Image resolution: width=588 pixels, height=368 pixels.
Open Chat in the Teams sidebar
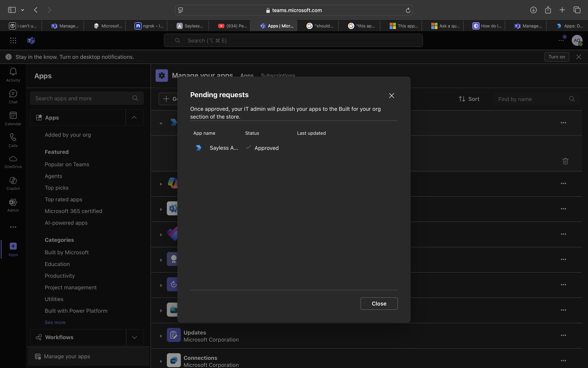[13, 97]
